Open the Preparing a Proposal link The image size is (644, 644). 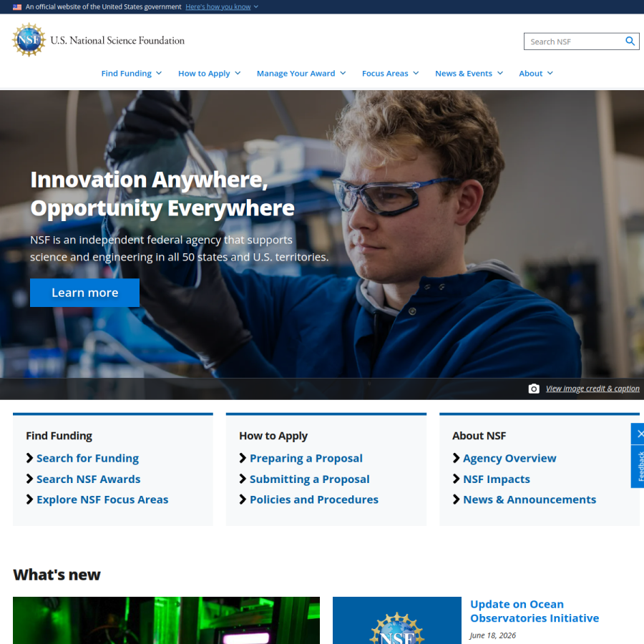(306, 458)
